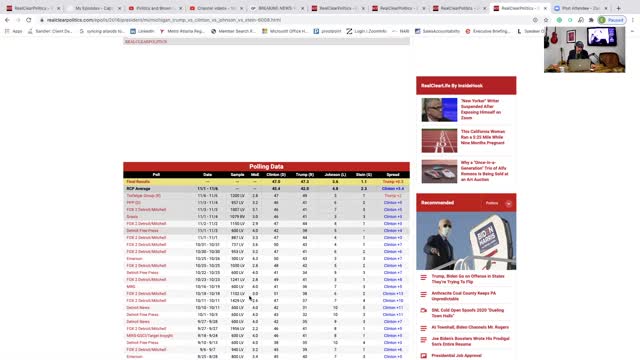The width and height of the screenshot is (640, 360).
Task: Click the REALCLEARPOLITICS link above the page
Action: coord(146,42)
